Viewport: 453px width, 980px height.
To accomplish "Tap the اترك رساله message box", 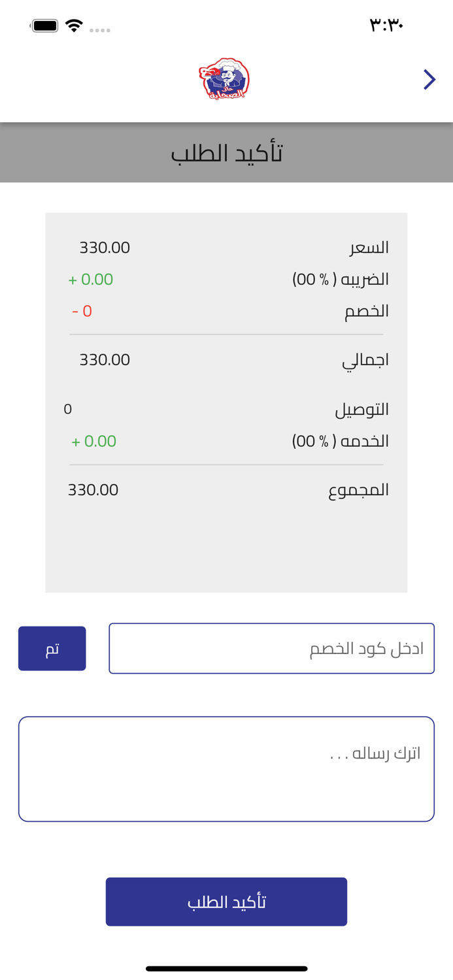I will (227, 768).
